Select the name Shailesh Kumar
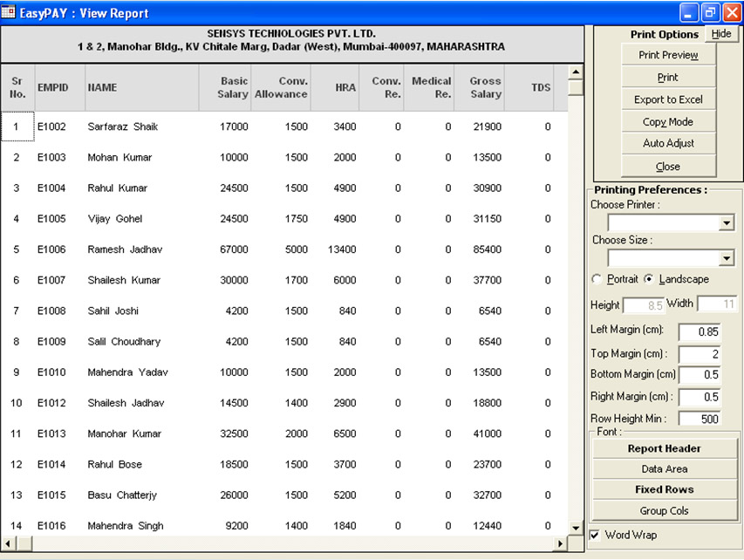Screen dimensions: 744x560 124,280
